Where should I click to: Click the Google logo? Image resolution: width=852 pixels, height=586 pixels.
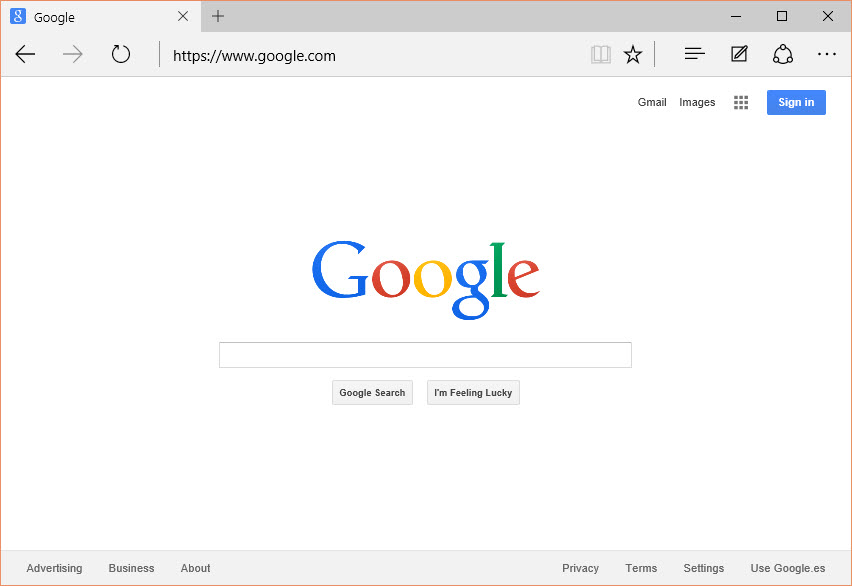pos(425,279)
